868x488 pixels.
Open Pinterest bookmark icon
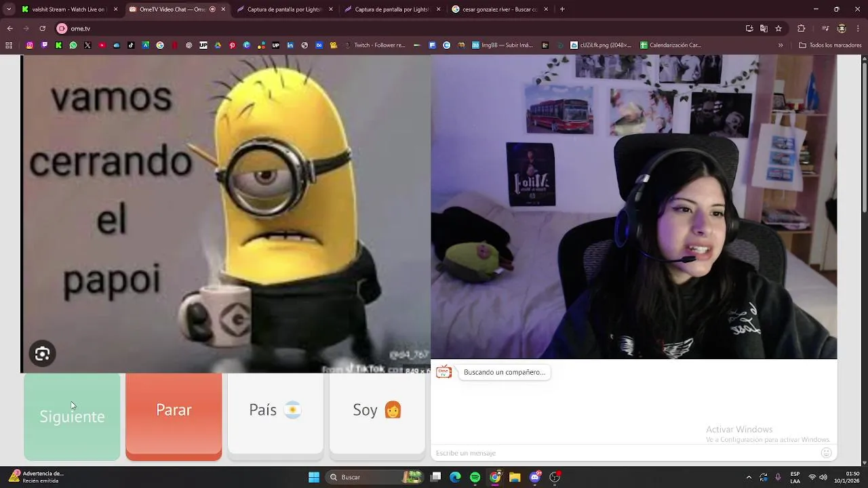point(232,45)
